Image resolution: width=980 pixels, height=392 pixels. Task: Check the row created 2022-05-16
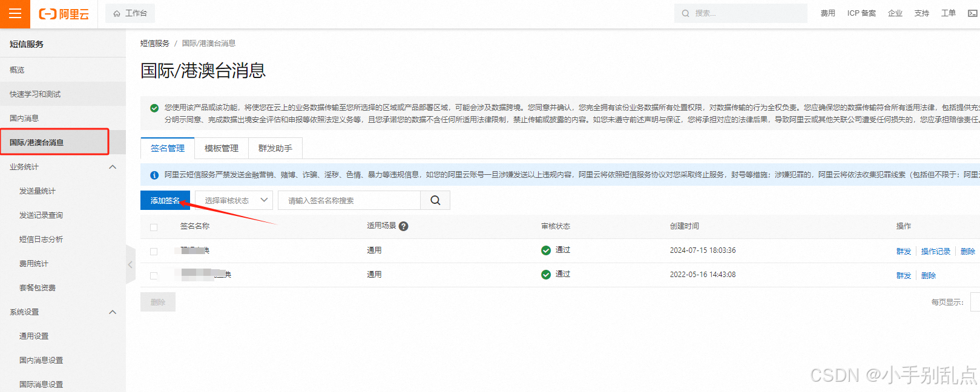[x=154, y=276]
